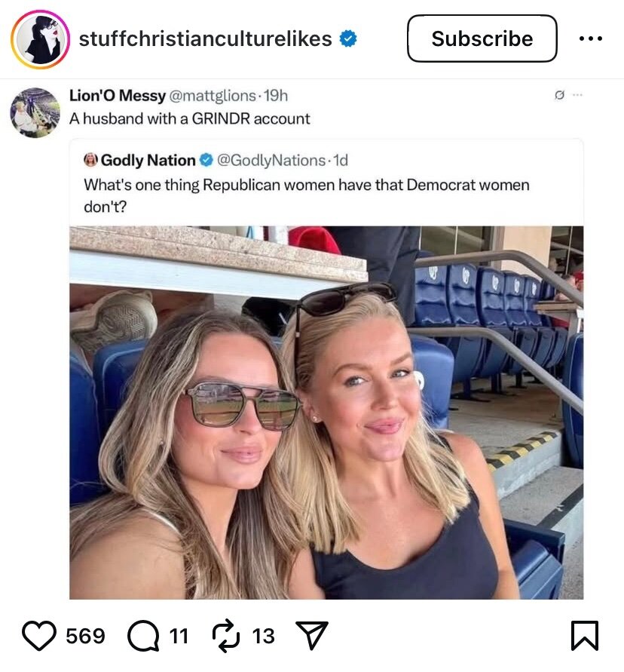The height and width of the screenshot is (672, 624).
Task: Click the Lion'O Messy tweet avatar
Action: point(35,112)
